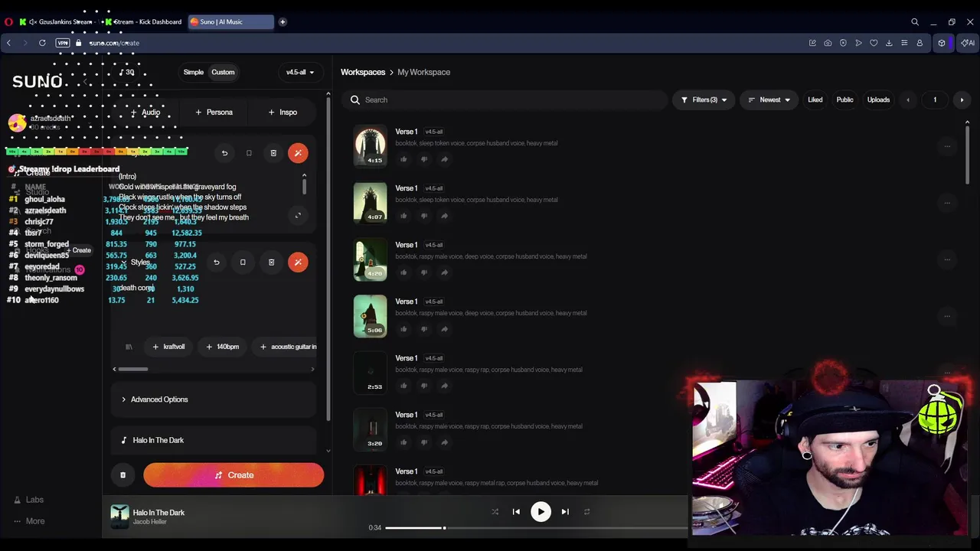Screen dimensions: 980x551
Task: Switch to Custom creation mode
Action: click(x=223, y=72)
